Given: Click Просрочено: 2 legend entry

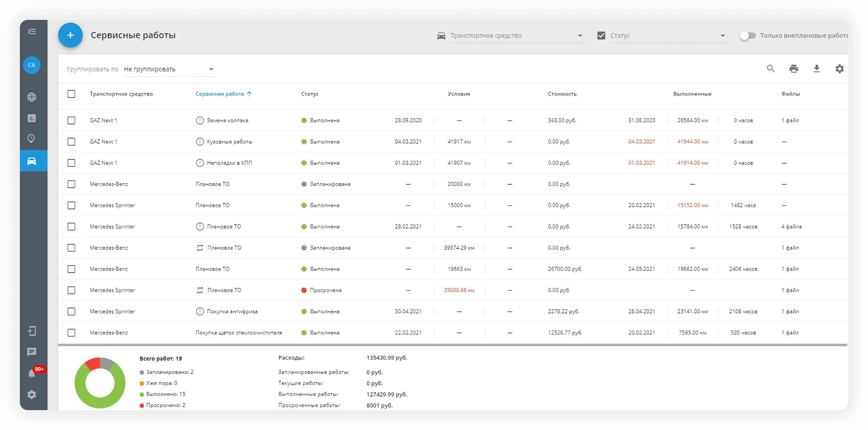Looking at the screenshot, I should [162, 405].
